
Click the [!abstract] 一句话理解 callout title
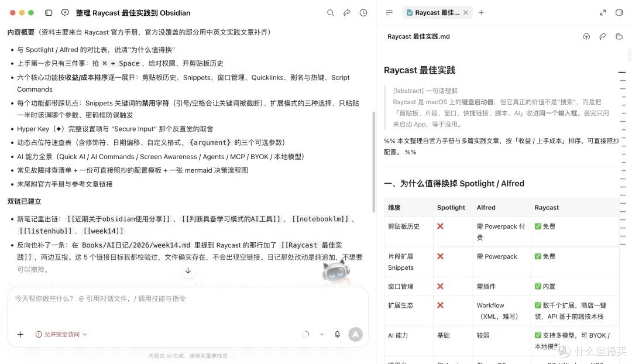tap(425, 91)
